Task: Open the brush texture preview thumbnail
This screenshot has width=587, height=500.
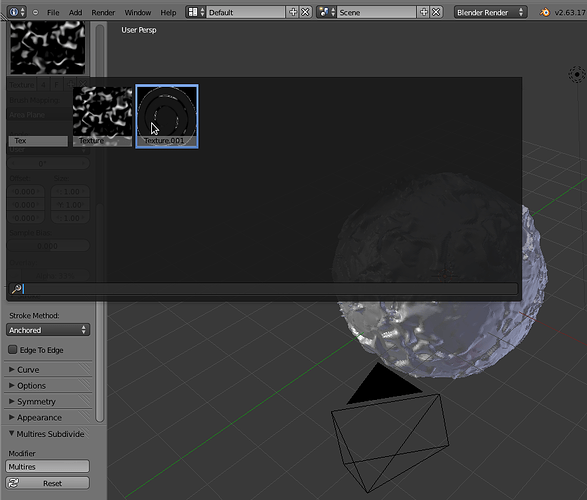Action: tap(48, 48)
